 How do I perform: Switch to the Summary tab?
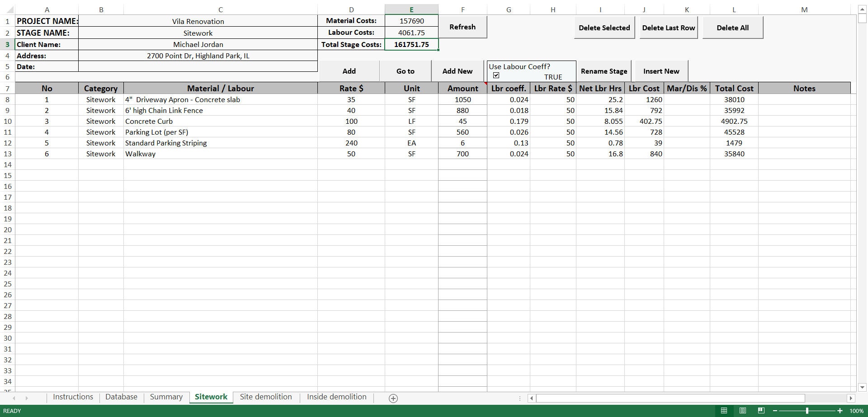(166, 396)
